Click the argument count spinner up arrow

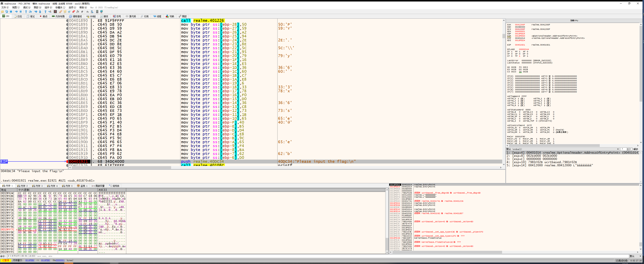(x=628, y=148)
